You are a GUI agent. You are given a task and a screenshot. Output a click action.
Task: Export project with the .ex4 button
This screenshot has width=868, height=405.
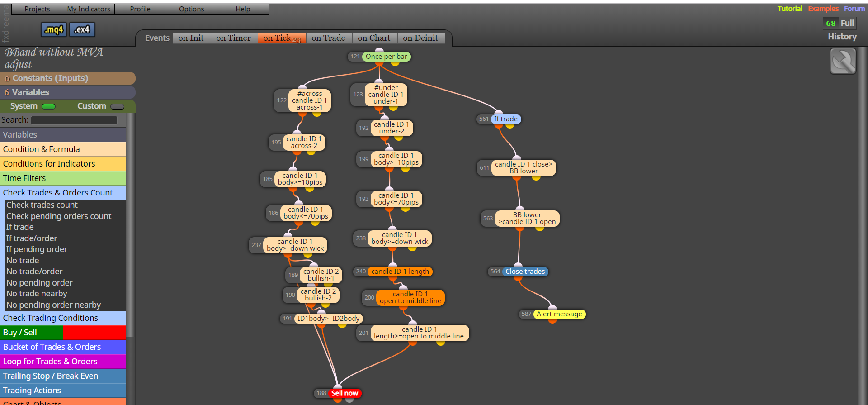[x=82, y=30]
